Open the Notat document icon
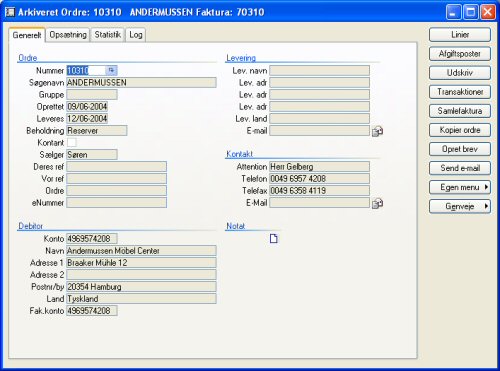This screenshot has height=371, width=500. [274, 238]
